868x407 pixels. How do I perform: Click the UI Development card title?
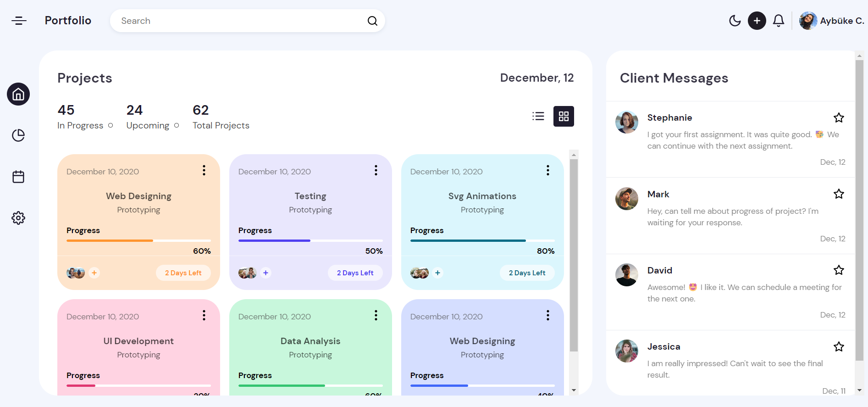(x=138, y=341)
